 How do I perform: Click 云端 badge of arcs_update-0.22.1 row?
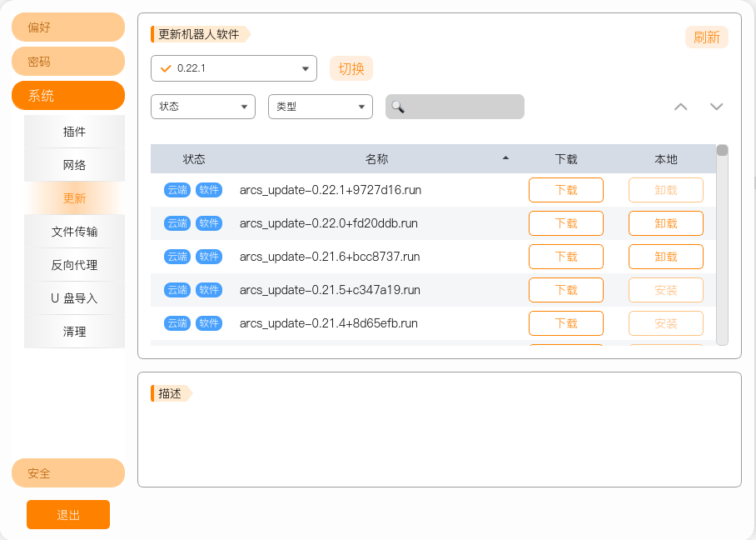point(177,190)
